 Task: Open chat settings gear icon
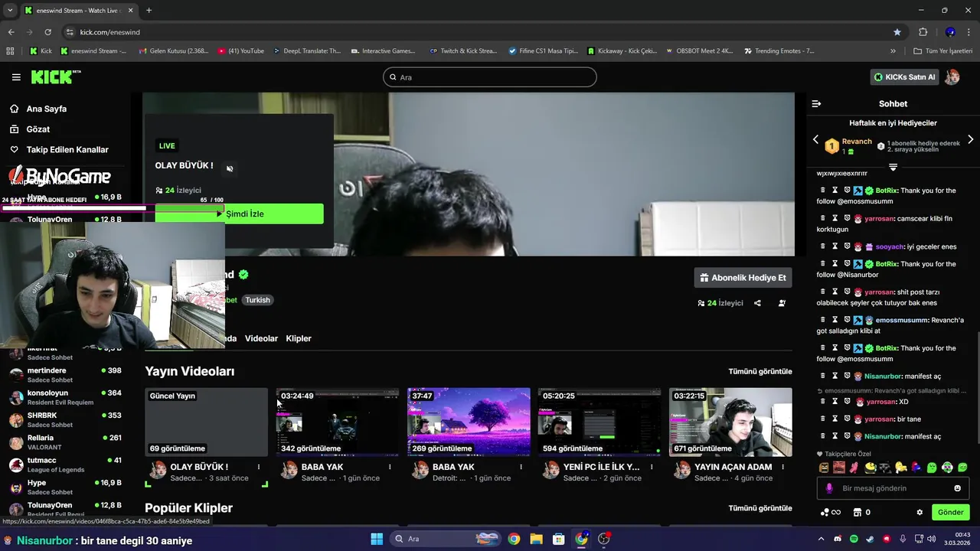click(x=920, y=512)
